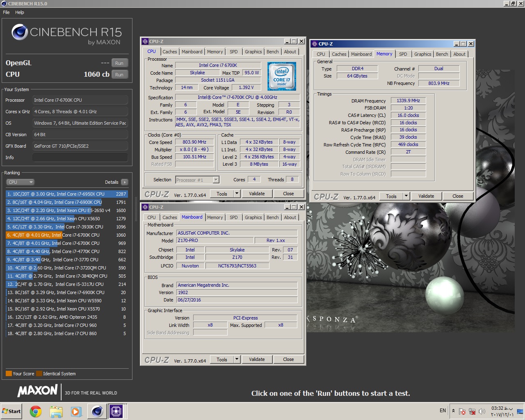Click DRAM Frequency 1339.9 MHz value

coord(409,100)
